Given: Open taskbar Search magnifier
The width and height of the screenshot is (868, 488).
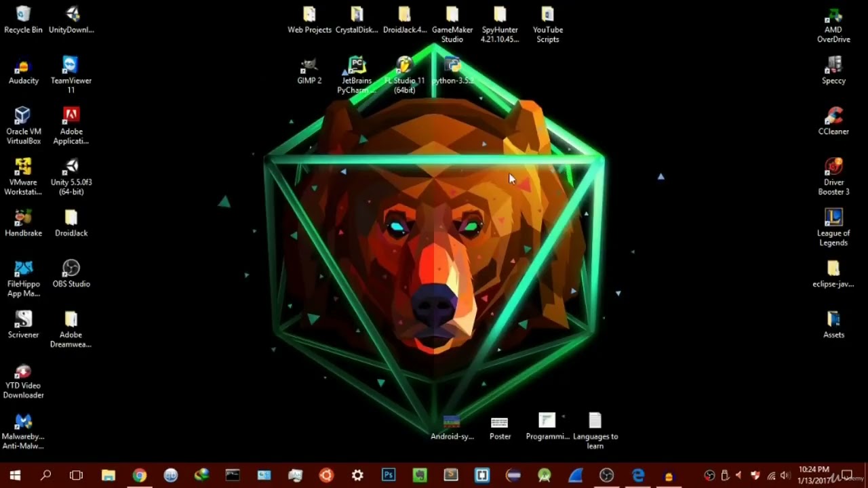Looking at the screenshot, I should 45,475.
